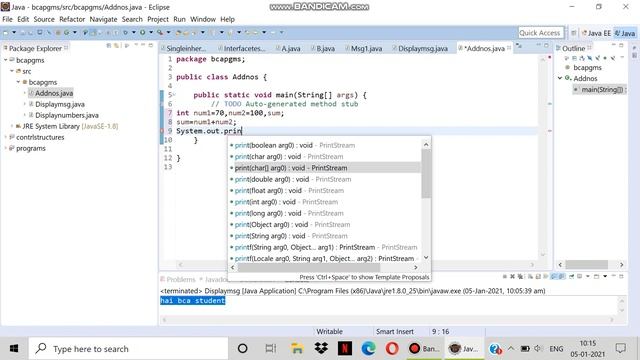Screen dimensions: 640x360
Task: Toggle Show Console When Standard Error Changes
Action: coord(562,277)
